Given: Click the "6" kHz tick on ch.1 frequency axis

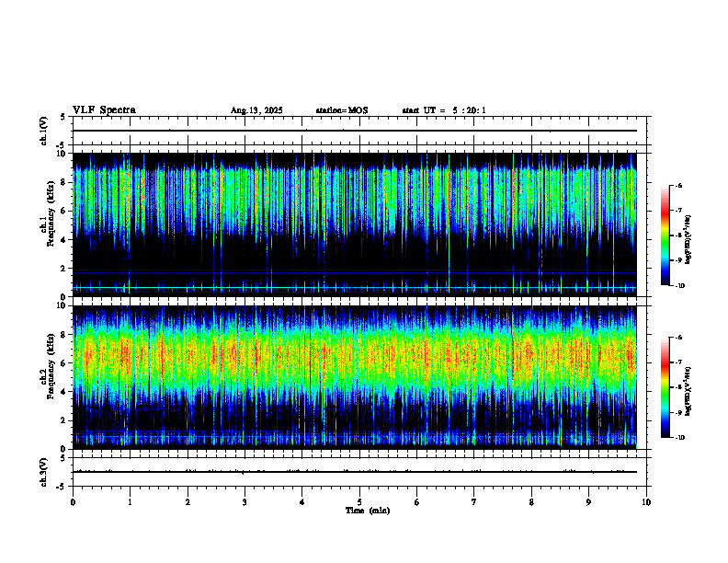Looking at the screenshot, I should (x=64, y=212).
